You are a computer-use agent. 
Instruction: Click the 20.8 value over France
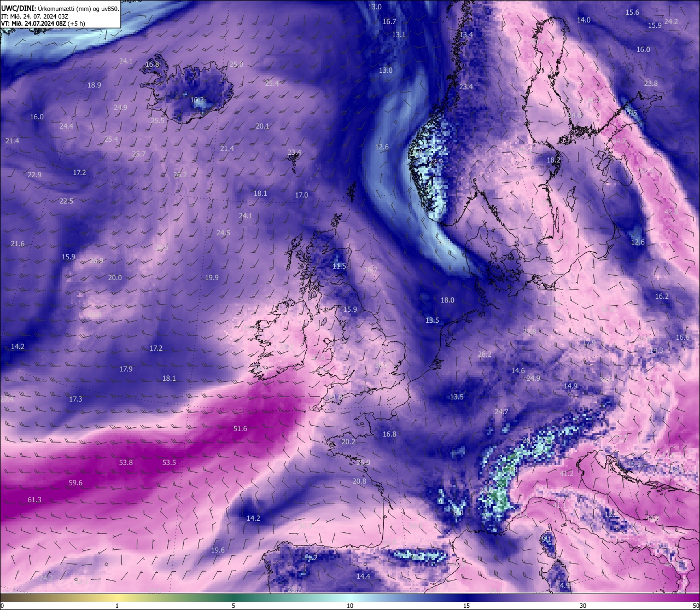point(359,481)
